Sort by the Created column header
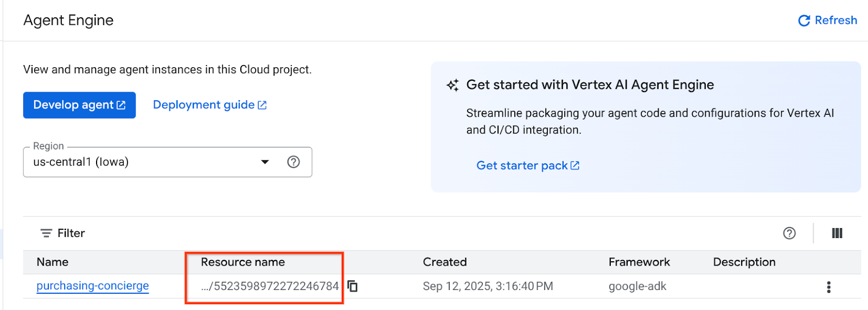Viewport: 868px width, 310px height. click(444, 262)
